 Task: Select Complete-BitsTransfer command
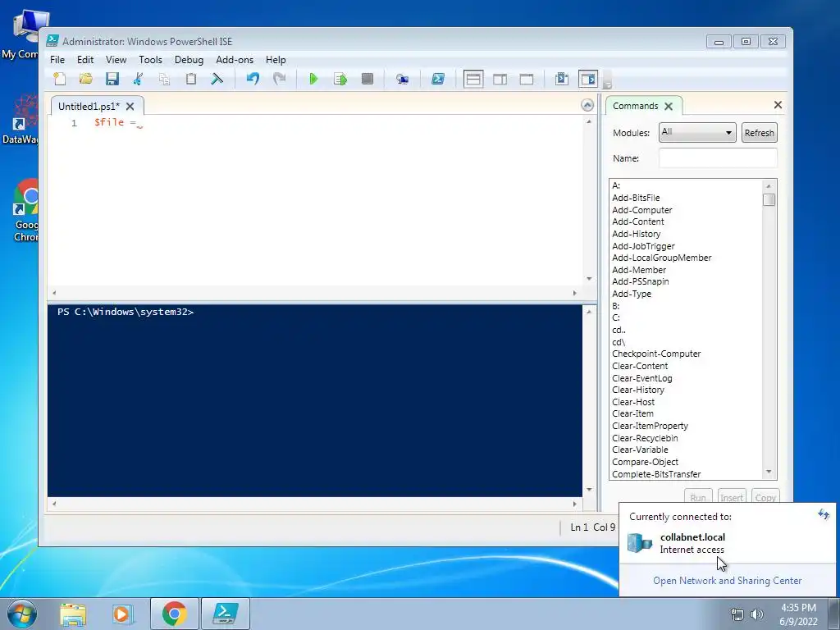pyautogui.click(x=656, y=474)
